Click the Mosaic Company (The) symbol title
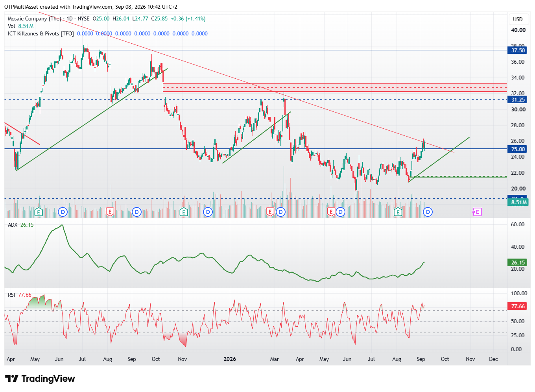This screenshot has width=535, height=392. pos(35,18)
